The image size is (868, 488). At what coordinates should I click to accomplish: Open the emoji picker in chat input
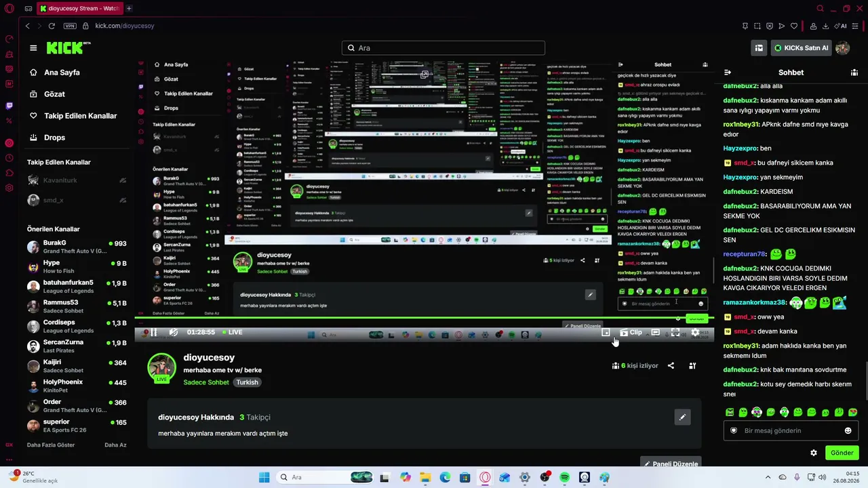tap(848, 430)
